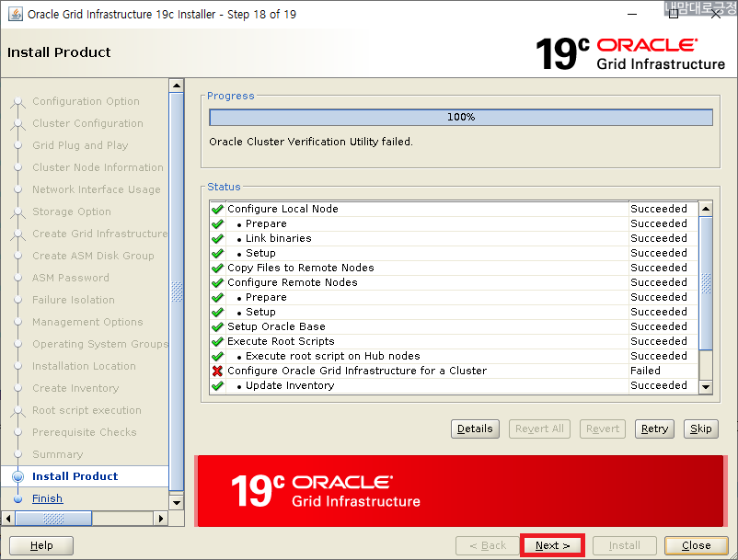
Task: Open Help for the installer
Action: pyautogui.click(x=41, y=545)
